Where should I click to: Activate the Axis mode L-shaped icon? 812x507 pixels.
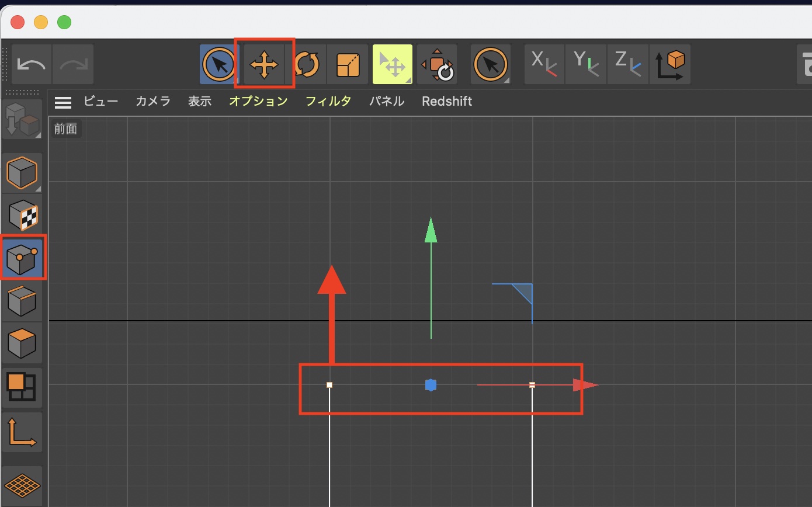[x=22, y=432]
